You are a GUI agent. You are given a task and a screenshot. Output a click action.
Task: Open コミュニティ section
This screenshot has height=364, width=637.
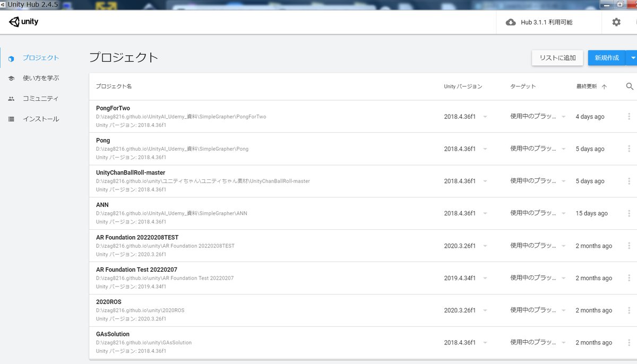[40, 99]
